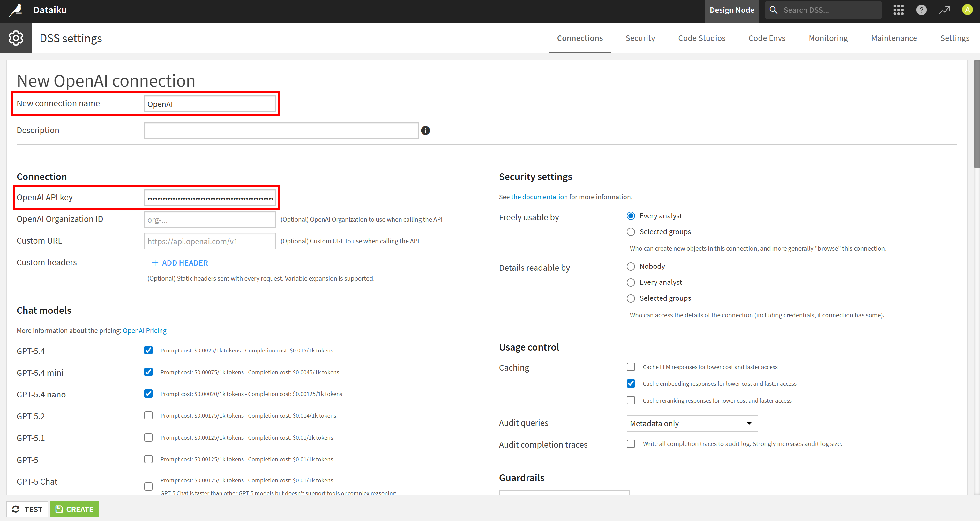Click the green CREATE button
This screenshot has width=980, height=521.
75,510
